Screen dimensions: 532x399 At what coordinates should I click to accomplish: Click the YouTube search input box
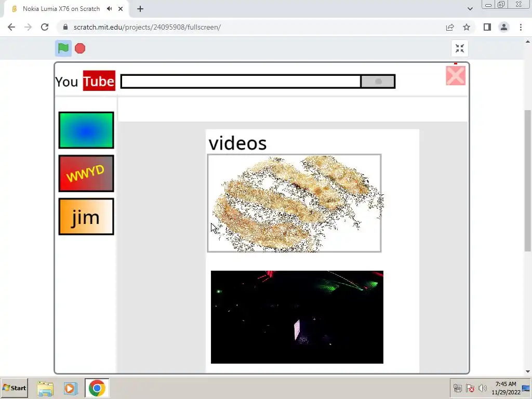[241, 82]
